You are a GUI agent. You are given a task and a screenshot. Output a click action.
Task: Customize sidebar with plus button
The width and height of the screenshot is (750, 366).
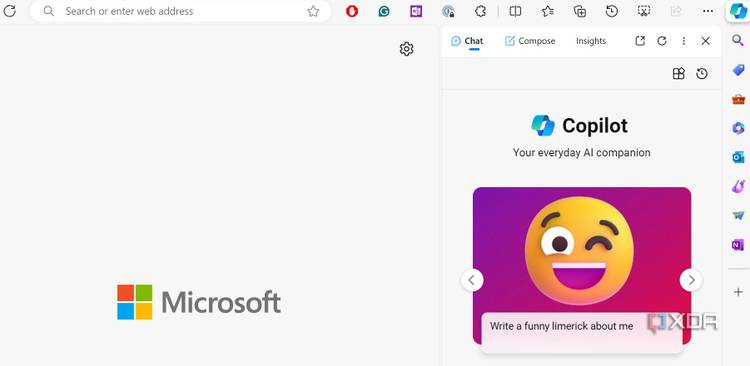(738, 292)
